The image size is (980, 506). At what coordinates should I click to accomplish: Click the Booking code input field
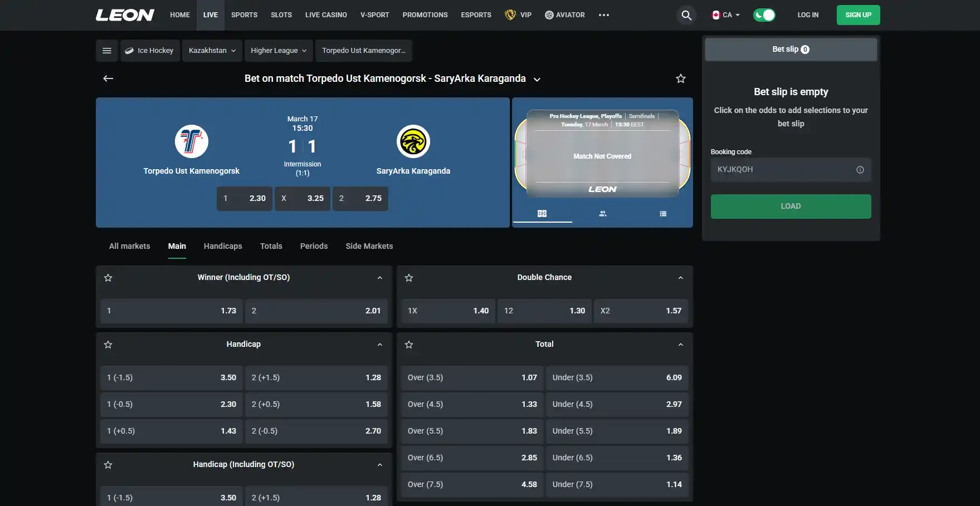(x=784, y=170)
